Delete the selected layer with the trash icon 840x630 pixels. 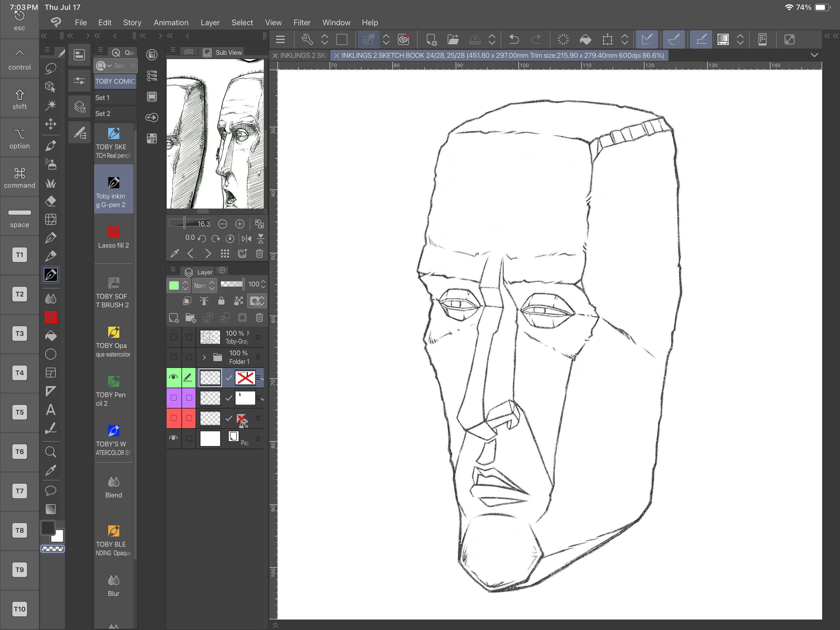coord(260,318)
